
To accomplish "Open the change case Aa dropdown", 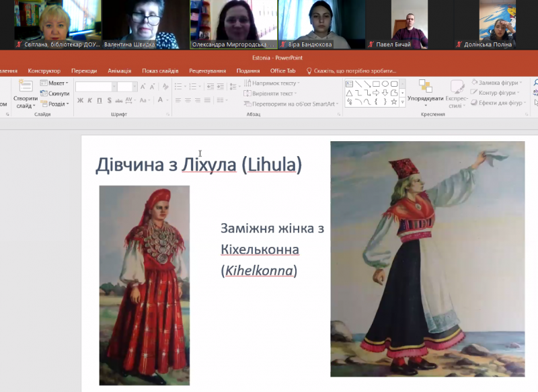I will pos(145,100).
